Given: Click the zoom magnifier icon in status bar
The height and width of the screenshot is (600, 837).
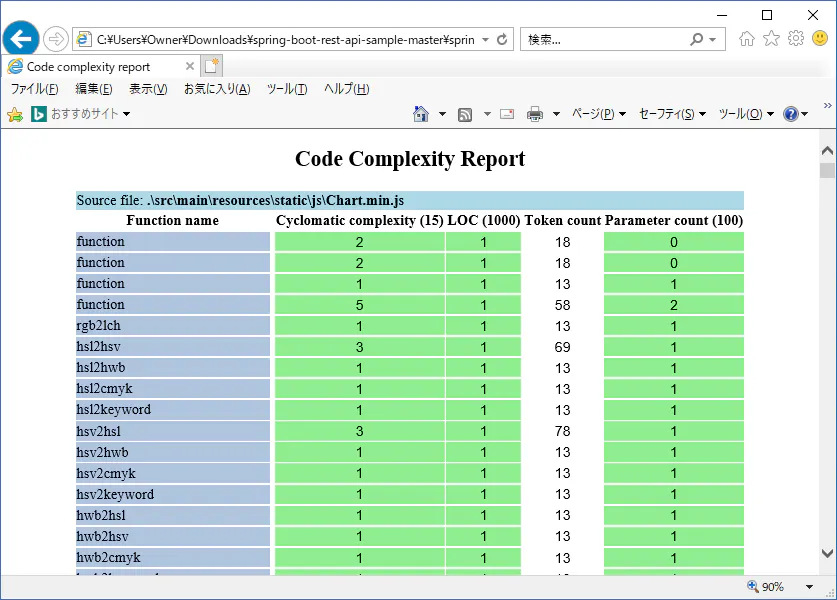Looking at the screenshot, I should (753, 586).
